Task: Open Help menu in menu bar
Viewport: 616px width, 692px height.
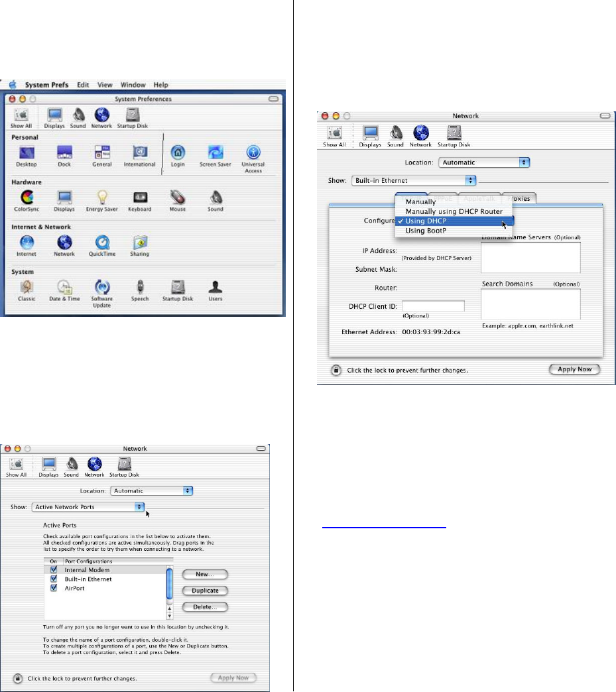Action: point(160,85)
